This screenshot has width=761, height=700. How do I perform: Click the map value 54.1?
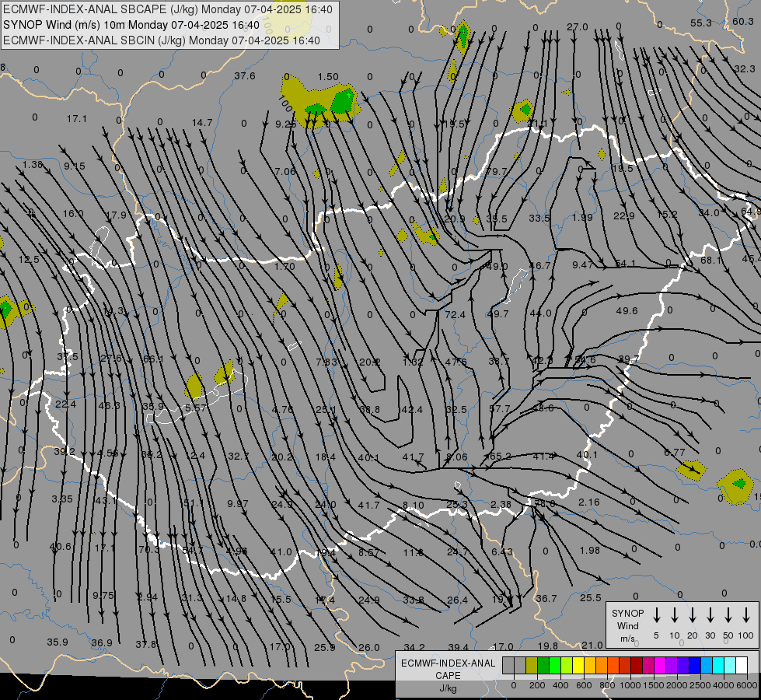coord(625,264)
